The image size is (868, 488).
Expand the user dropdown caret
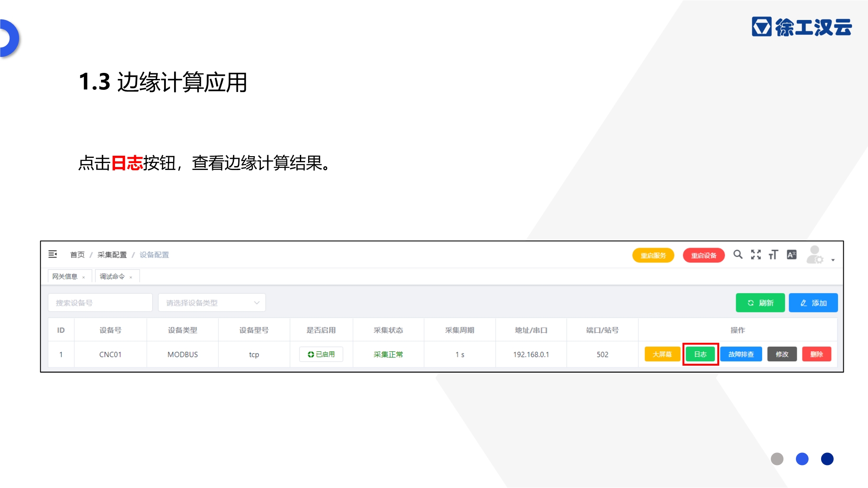coord(833,260)
